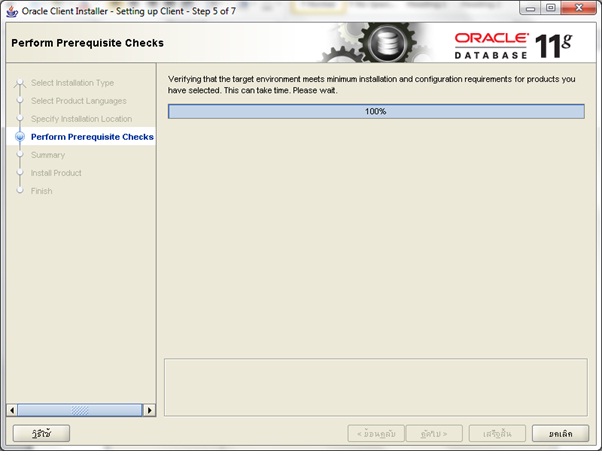This screenshot has width=602, height=455.
Task: Click the 'Perform Prerequisite Checks' header title
Action: click(88, 43)
